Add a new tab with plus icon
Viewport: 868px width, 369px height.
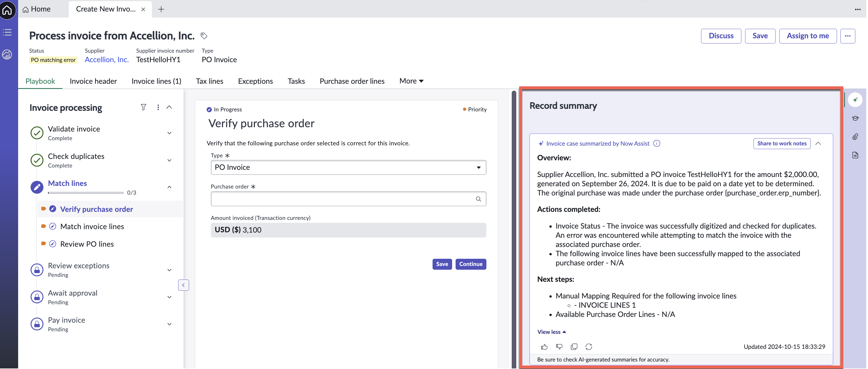click(x=161, y=9)
